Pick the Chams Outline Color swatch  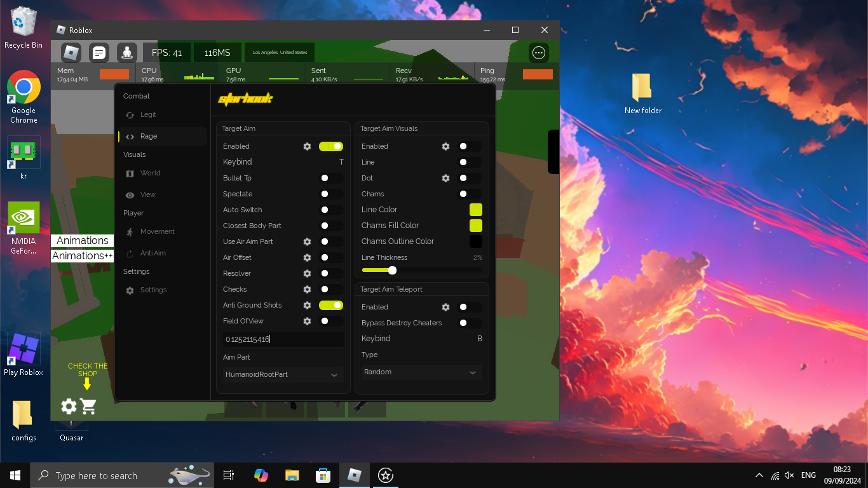476,241
